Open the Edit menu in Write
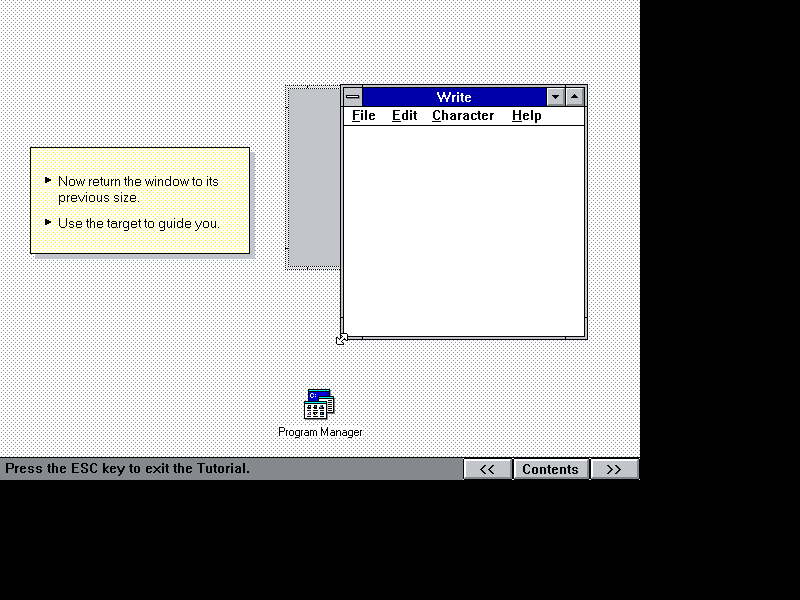 (404, 115)
